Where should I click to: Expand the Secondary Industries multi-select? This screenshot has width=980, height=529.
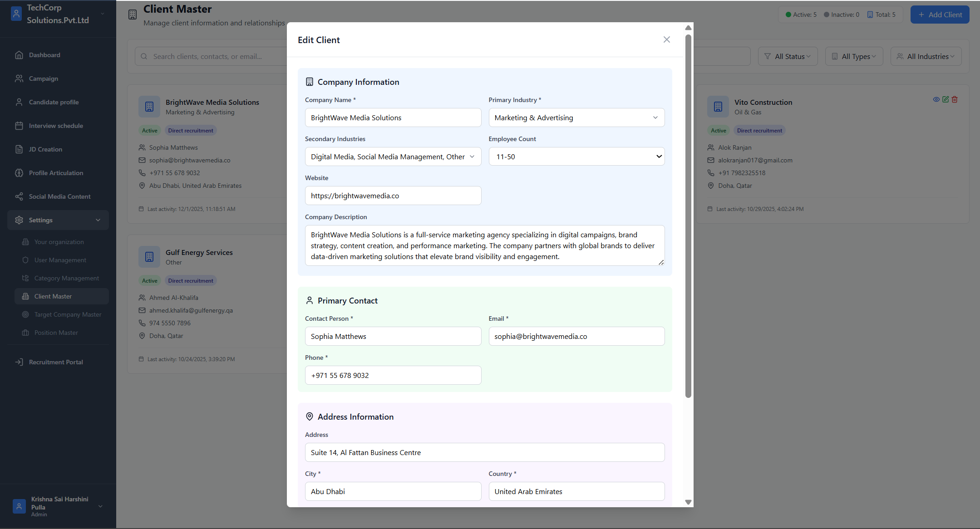tap(393, 157)
